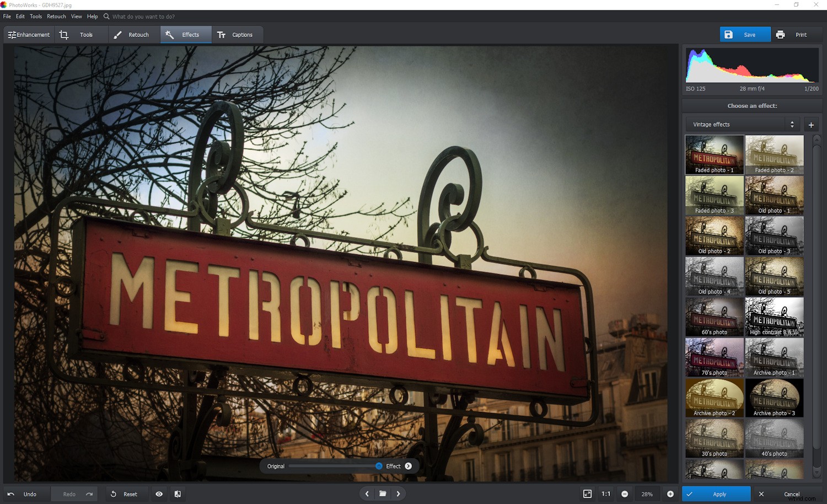This screenshot has width=827, height=504.
Task: Click the chevron beside the Effect slider
Action: (408, 466)
